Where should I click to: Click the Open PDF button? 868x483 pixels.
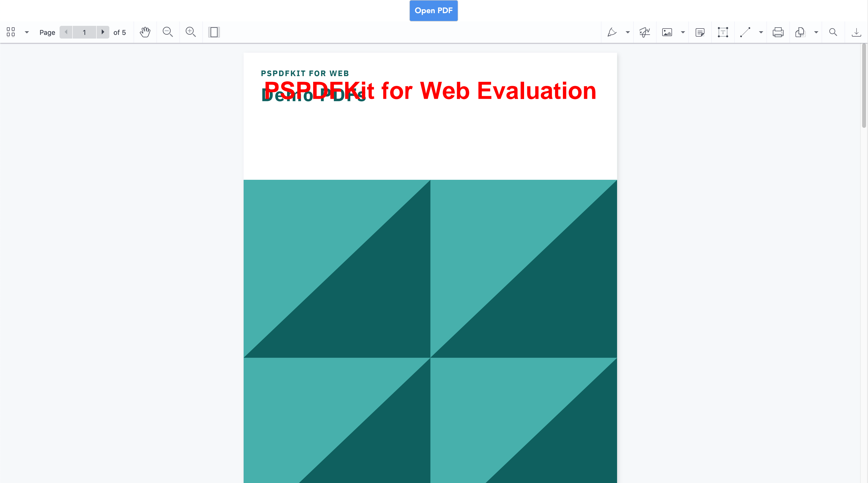click(433, 10)
